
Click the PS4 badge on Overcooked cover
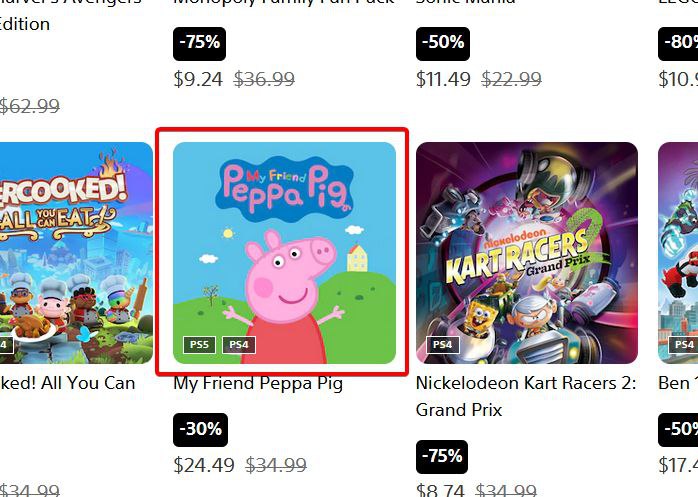[4, 345]
